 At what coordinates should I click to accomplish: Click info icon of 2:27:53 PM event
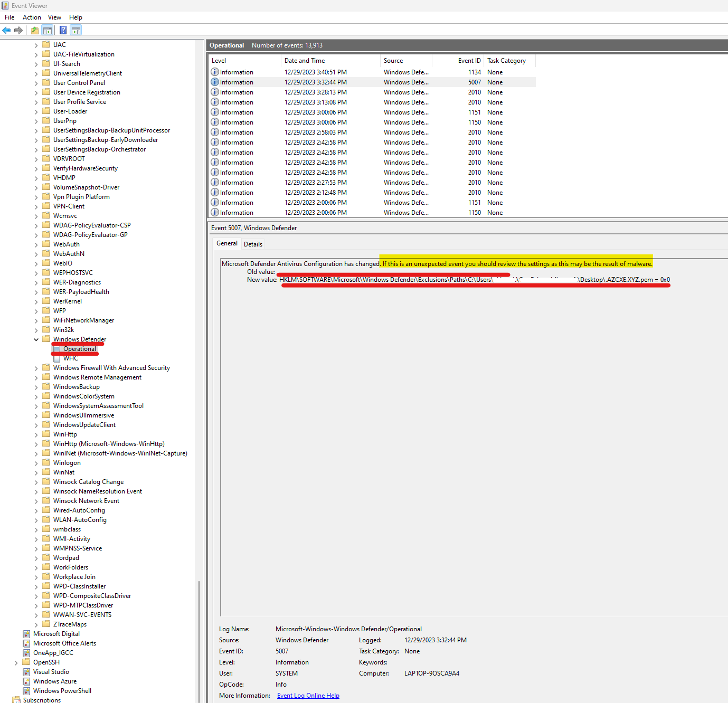(215, 182)
